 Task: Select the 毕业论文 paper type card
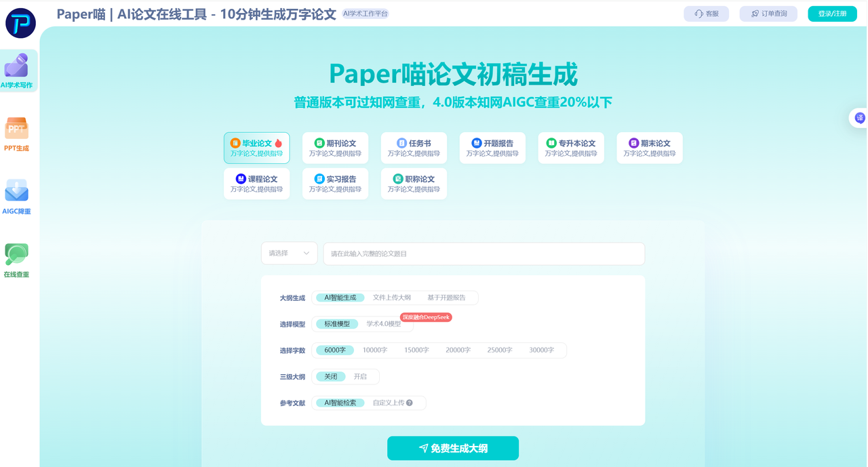pyautogui.click(x=256, y=148)
